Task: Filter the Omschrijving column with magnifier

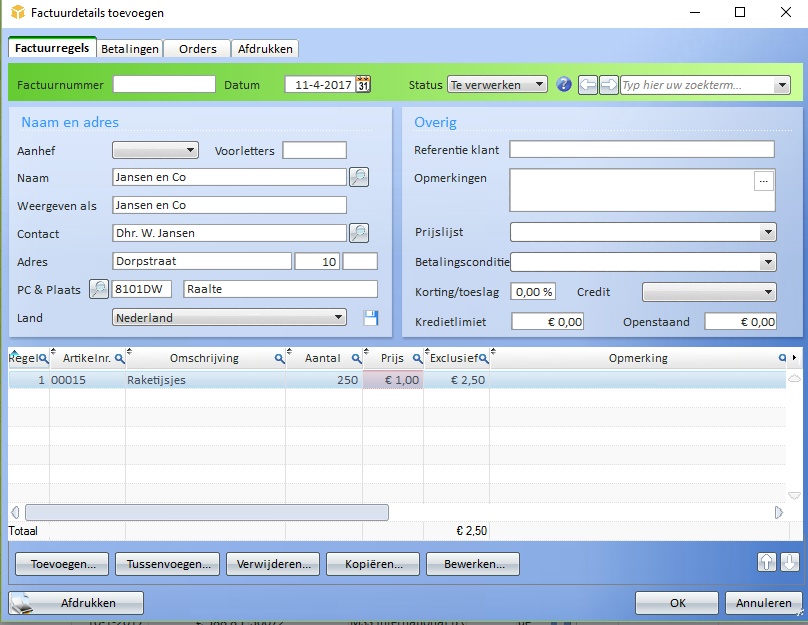Action: (279, 358)
